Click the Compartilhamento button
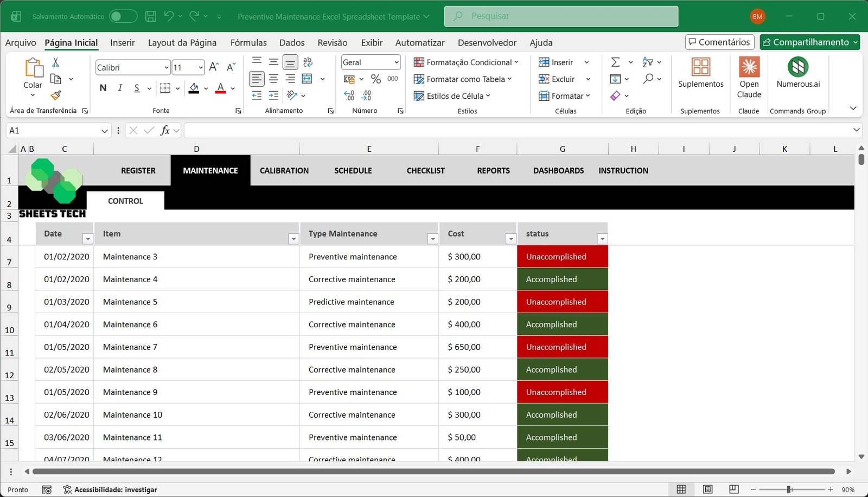The width and height of the screenshot is (868, 497). click(x=809, y=42)
